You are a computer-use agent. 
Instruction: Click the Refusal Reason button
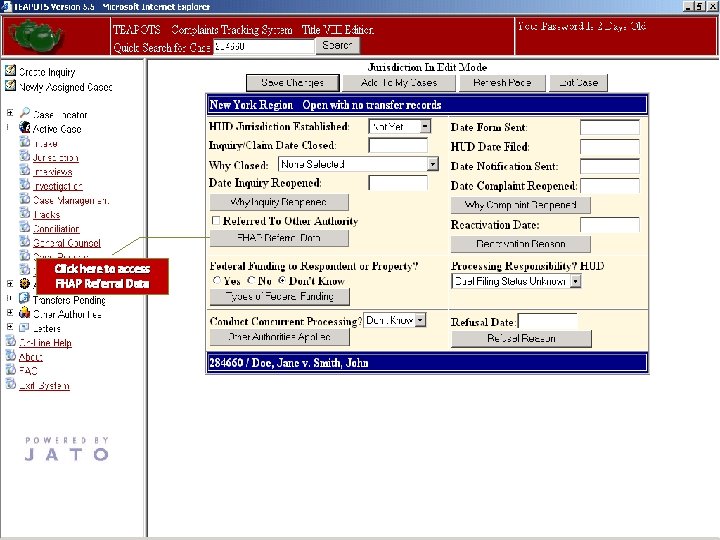[521, 339]
